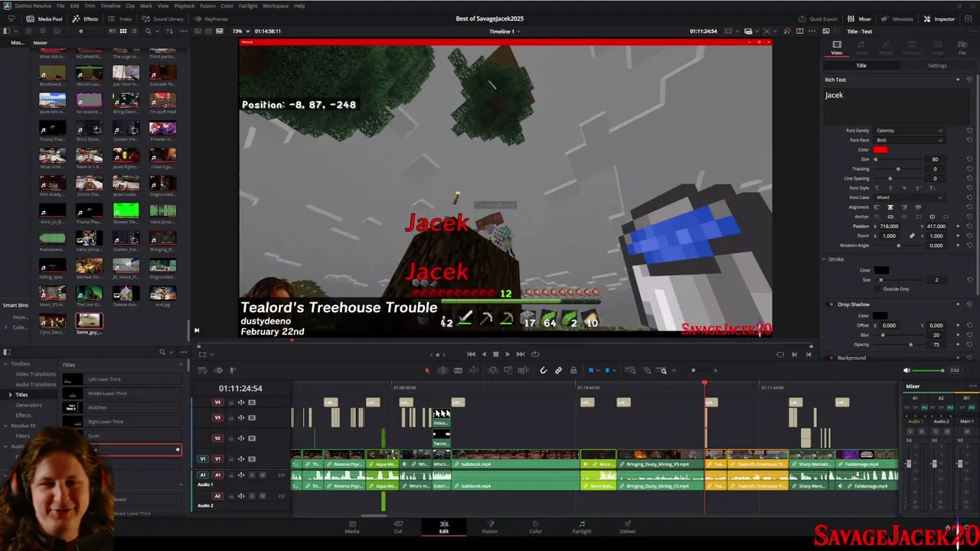
Task: Open the Metadata panel
Action: pos(897,18)
